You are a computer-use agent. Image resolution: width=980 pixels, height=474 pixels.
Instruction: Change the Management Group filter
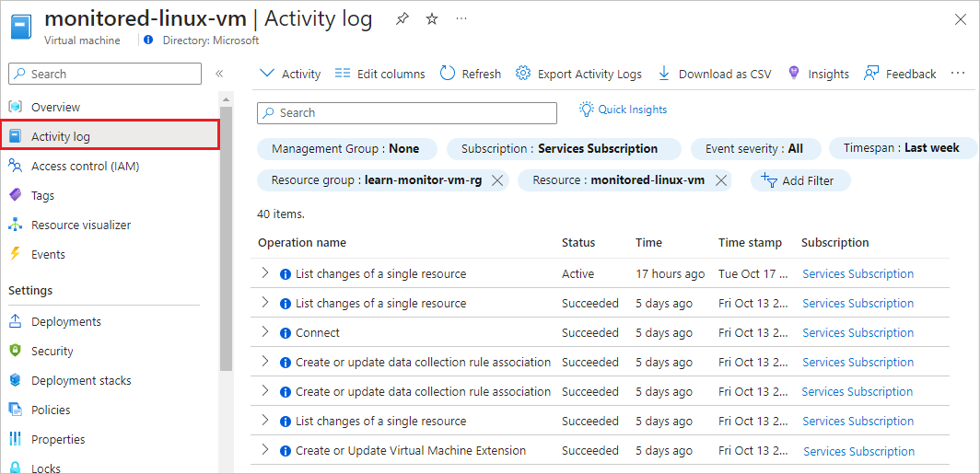pos(345,149)
